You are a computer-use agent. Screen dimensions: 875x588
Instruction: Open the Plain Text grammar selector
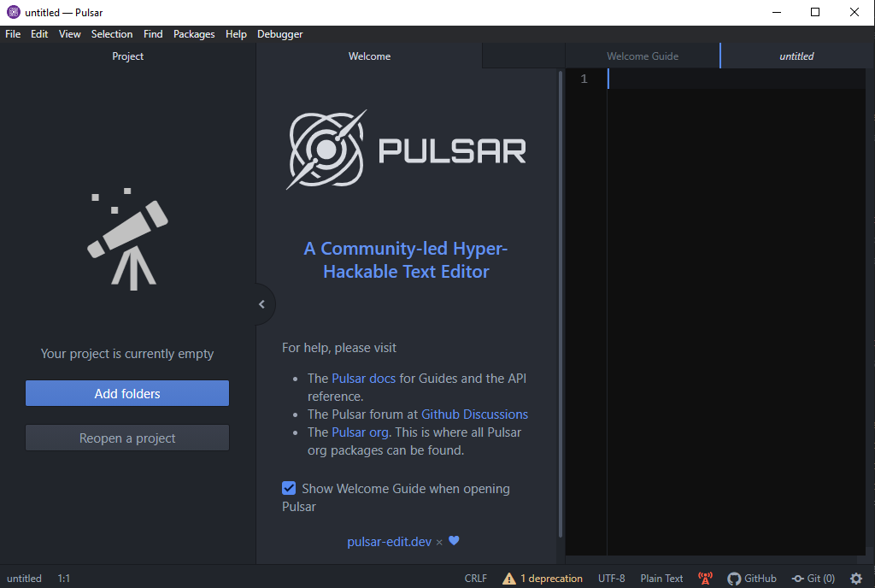[661, 579]
